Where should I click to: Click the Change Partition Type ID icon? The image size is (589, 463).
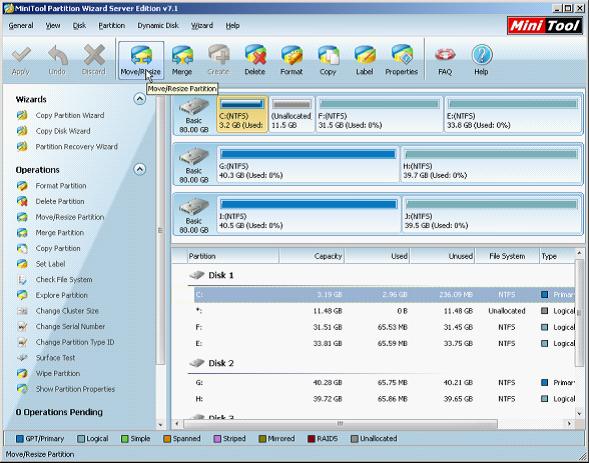click(22, 342)
